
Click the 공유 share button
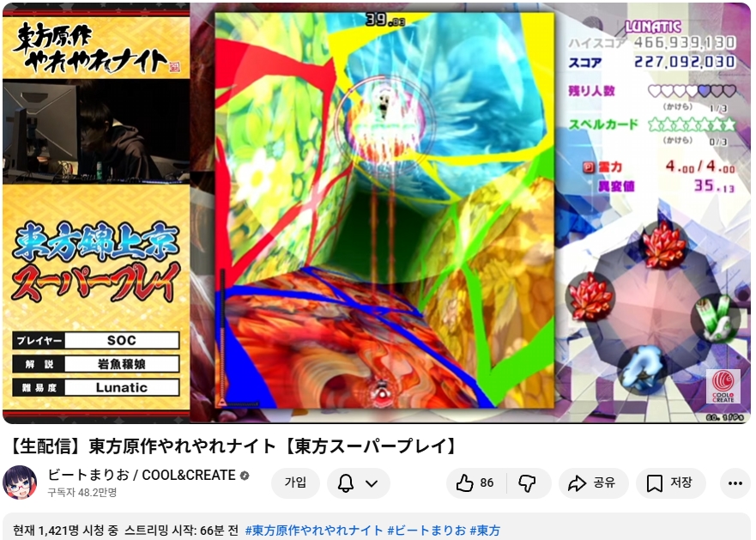pyautogui.click(x=592, y=482)
